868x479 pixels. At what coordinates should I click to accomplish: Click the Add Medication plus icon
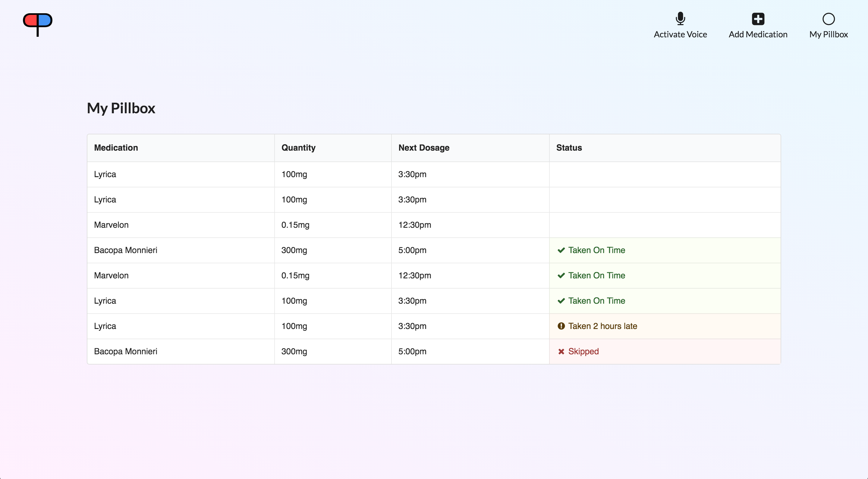coord(758,19)
